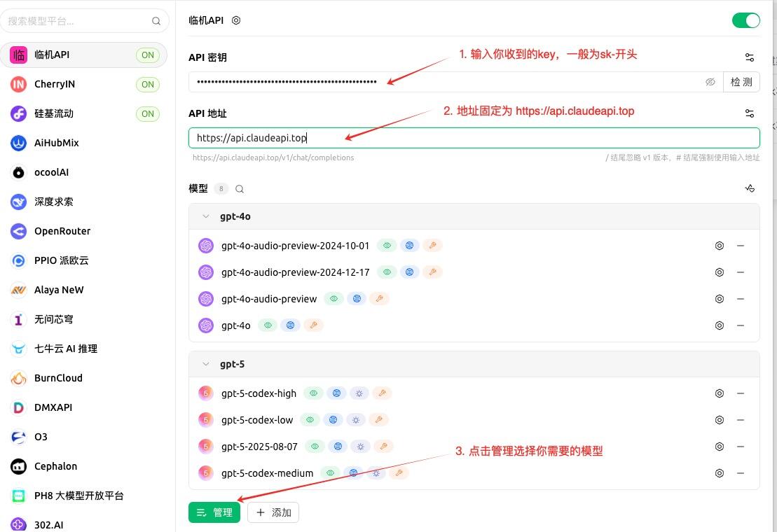Toggle 临机API provider enable switch

click(745, 20)
